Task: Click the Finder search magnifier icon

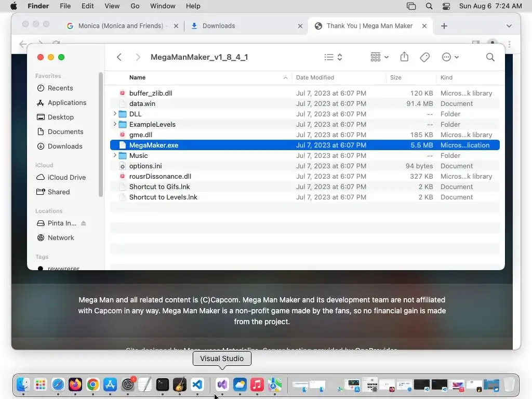Action: pyautogui.click(x=490, y=57)
